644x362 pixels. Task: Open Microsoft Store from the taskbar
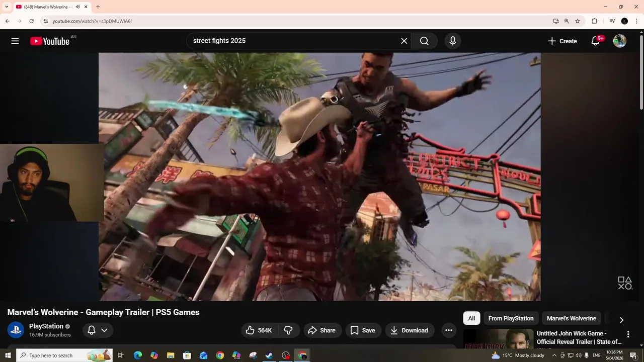[187, 355]
